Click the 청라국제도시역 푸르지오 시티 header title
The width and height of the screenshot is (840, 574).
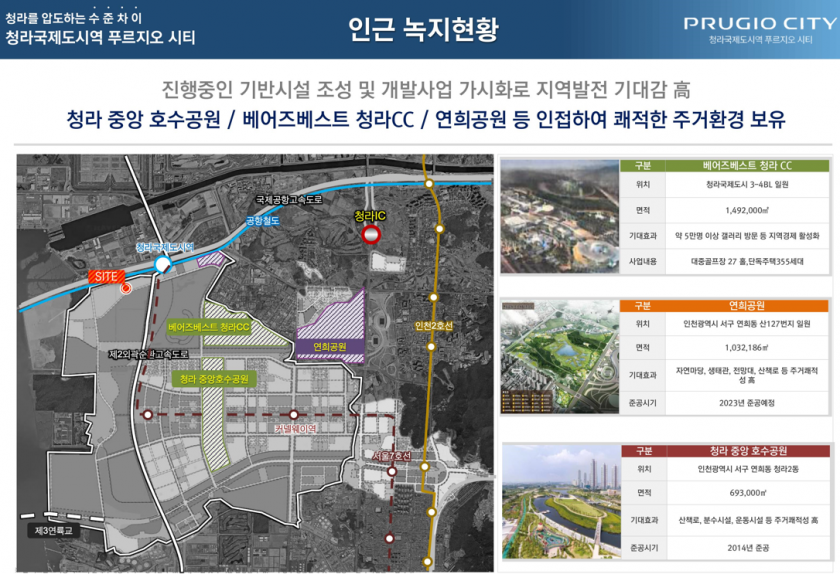tap(100, 38)
